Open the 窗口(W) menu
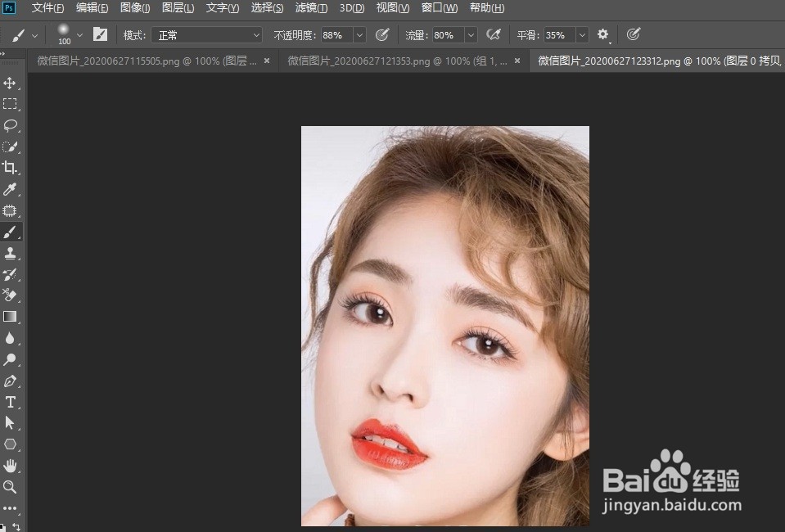 (439, 8)
